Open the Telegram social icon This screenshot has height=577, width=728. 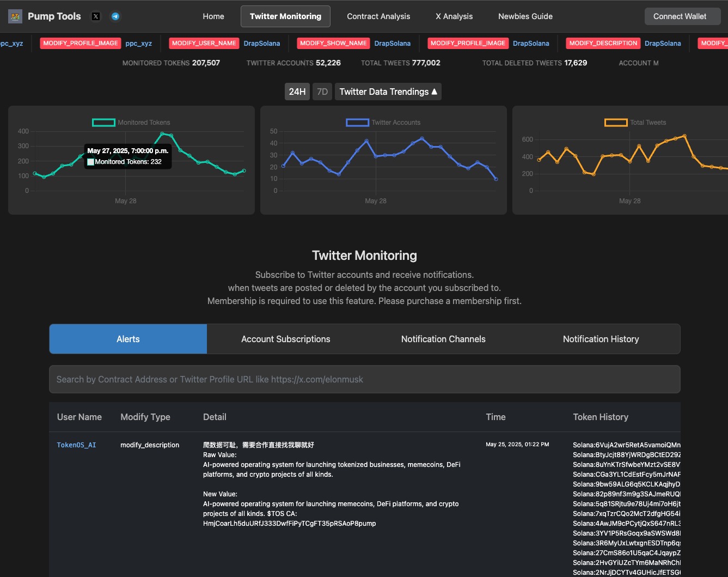click(x=115, y=16)
